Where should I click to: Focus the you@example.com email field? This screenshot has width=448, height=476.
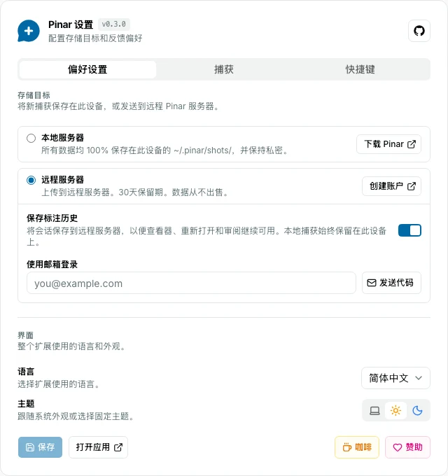pyautogui.click(x=191, y=283)
